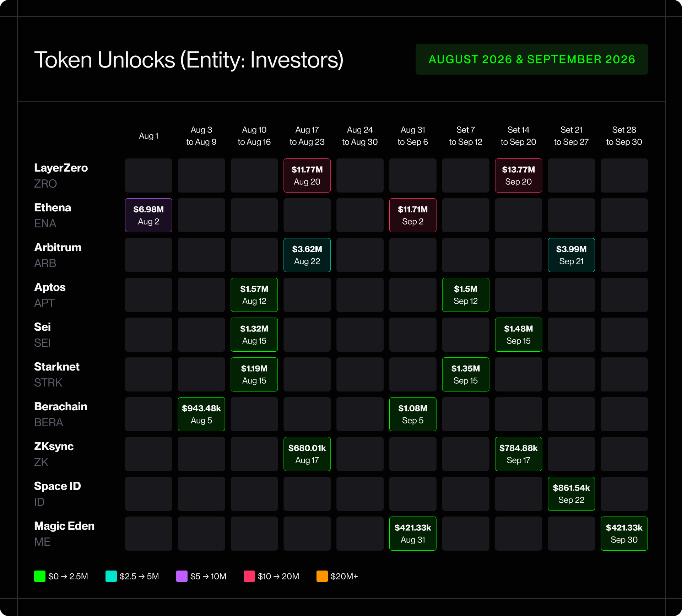The width and height of the screenshot is (682, 616).
Task: Click the AUGUST 2026 & SEPTEMBER 2026 badge
Action: (531, 59)
